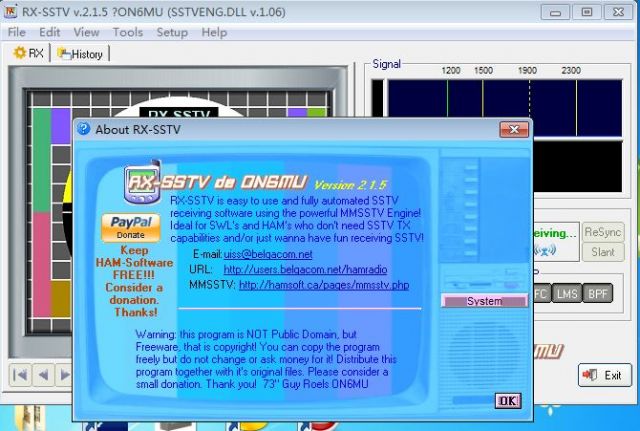Open the Setup menu
640x431 pixels.
pyautogui.click(x=172, y=32)
